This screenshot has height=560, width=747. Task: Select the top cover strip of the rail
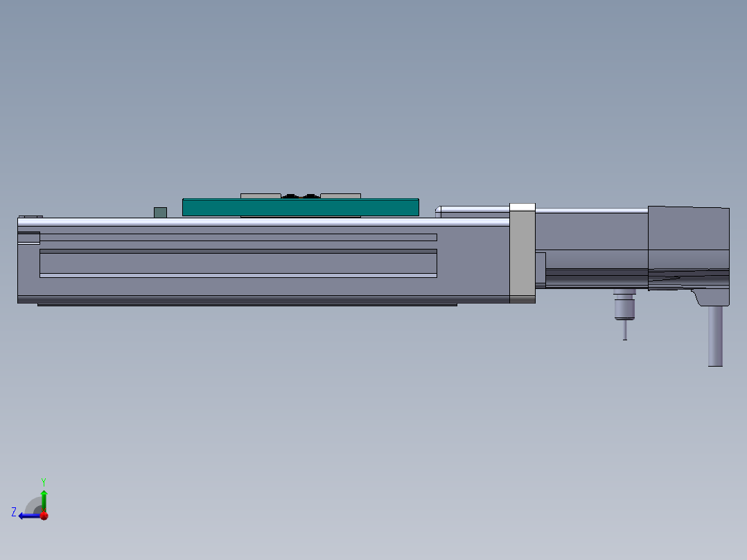[x=263, y=222]
